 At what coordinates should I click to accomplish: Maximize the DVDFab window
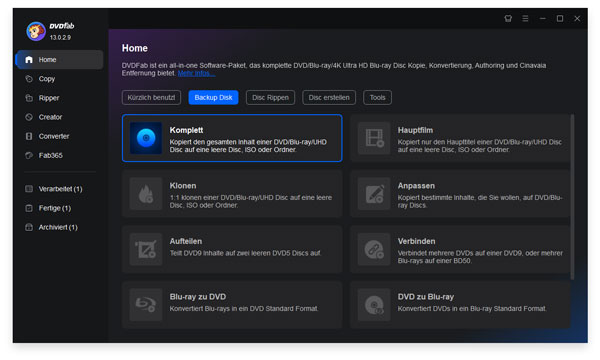(x=560, y=18)
